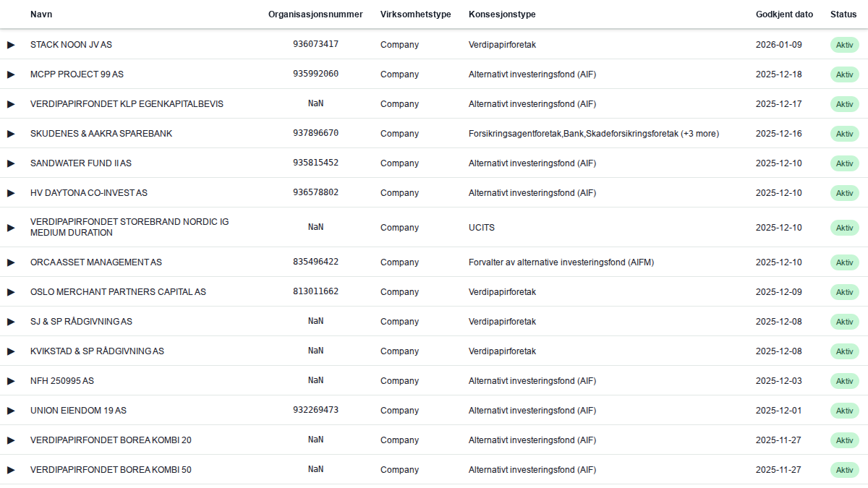Expand the HV DAYTONA CO-INVEST AS row
The width and height of the screenshot is (868, 488).
tap(11, 193)
